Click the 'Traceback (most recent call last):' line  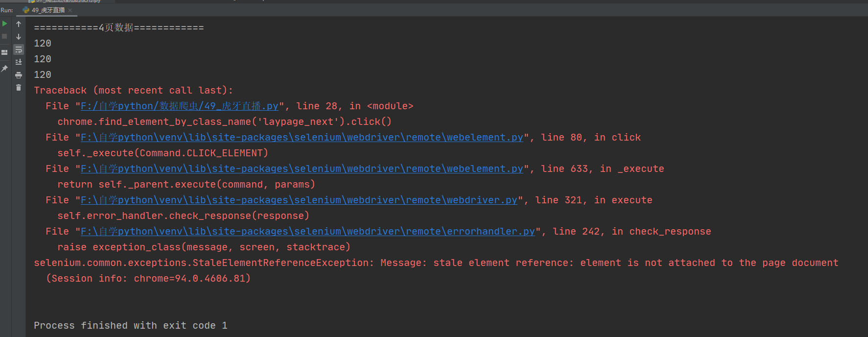pos(134,91)
